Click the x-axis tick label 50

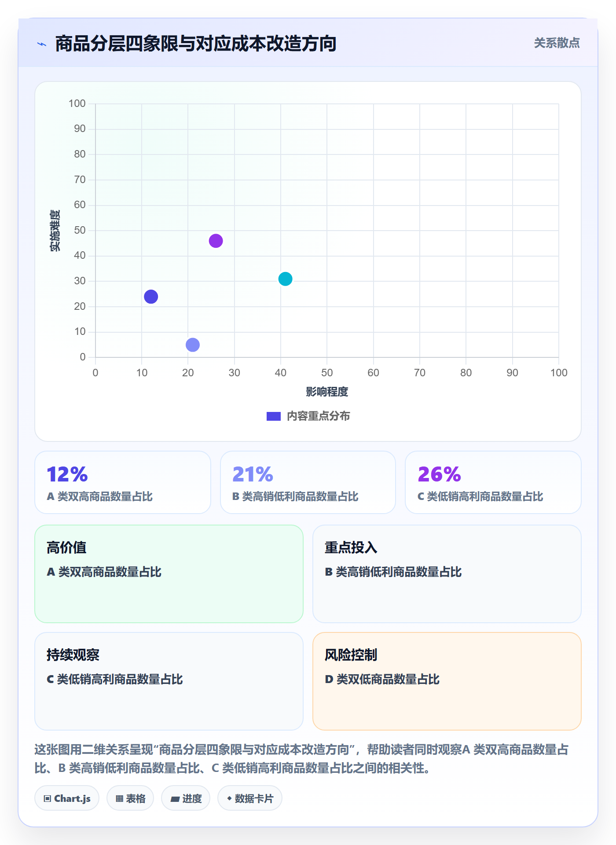(327, 373)
